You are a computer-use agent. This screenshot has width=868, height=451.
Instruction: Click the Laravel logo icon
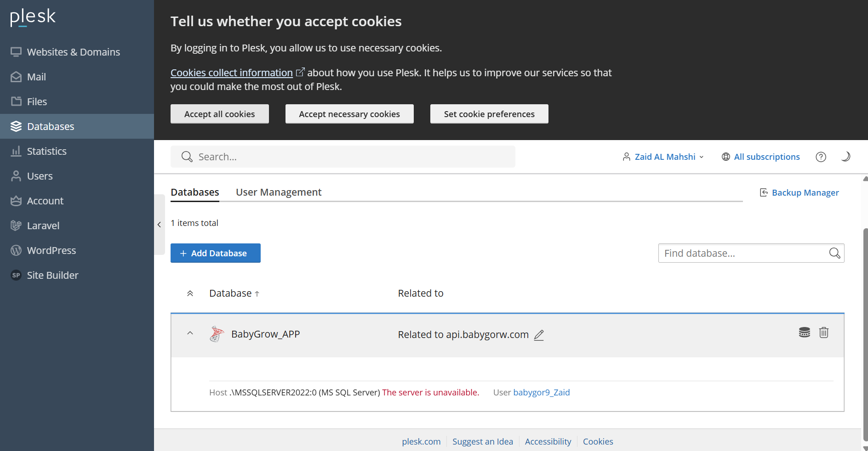click(x=16, y=225)
